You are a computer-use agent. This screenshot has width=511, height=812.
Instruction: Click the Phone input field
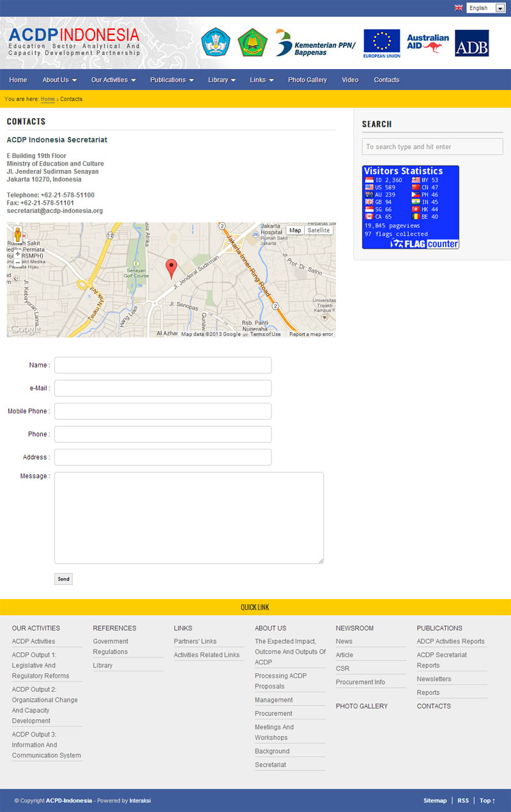[163, 434]
